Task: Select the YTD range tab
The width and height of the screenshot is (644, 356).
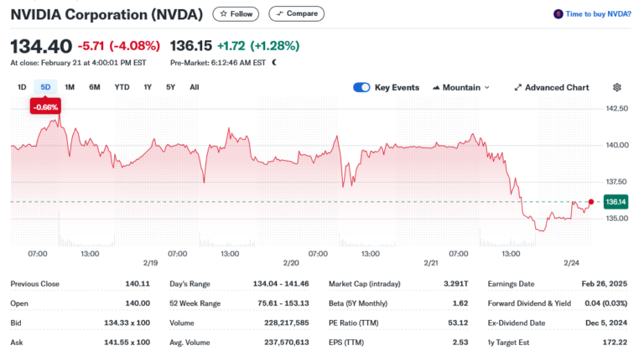Action: click(x=122, y=87)
